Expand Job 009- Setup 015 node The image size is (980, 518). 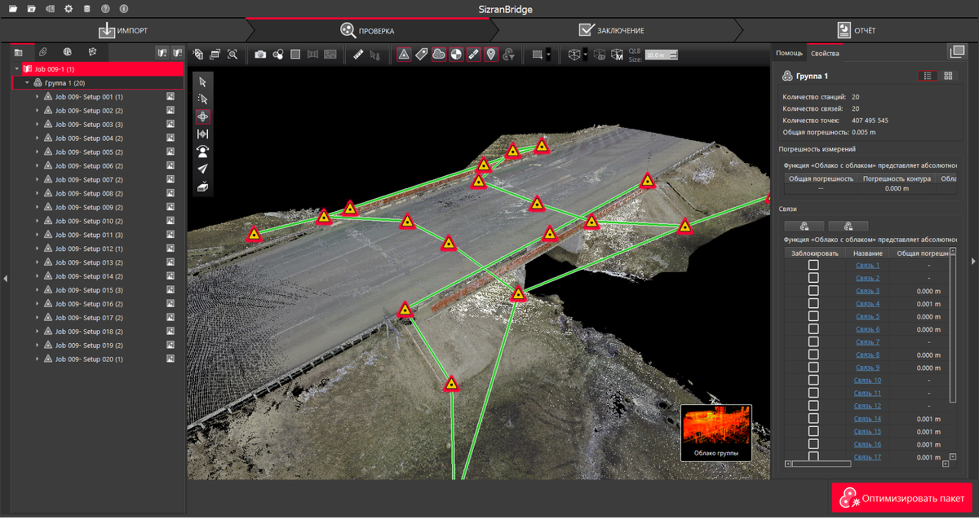coord(37,290)
